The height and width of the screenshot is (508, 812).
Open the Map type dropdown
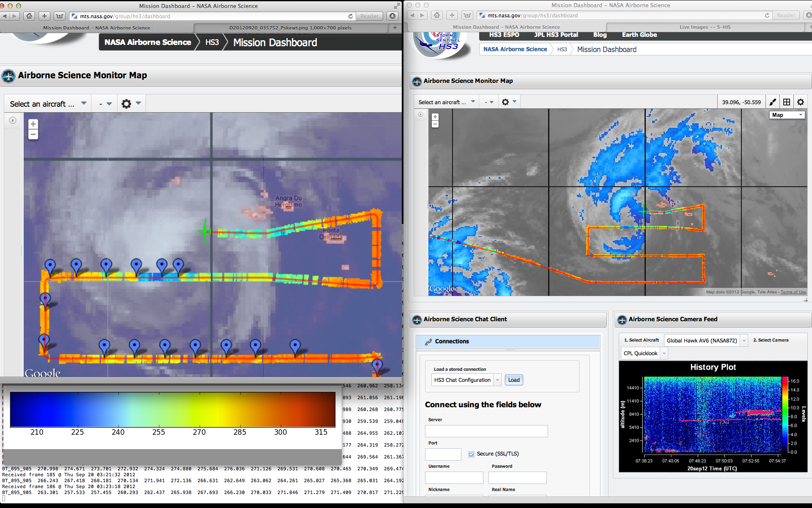point(787,115)
